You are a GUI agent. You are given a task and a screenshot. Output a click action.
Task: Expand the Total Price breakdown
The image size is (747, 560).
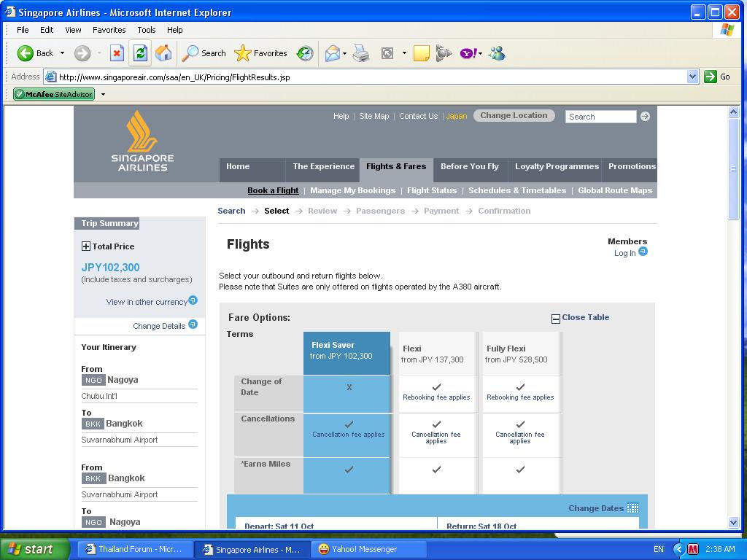(x=86, y=246)
